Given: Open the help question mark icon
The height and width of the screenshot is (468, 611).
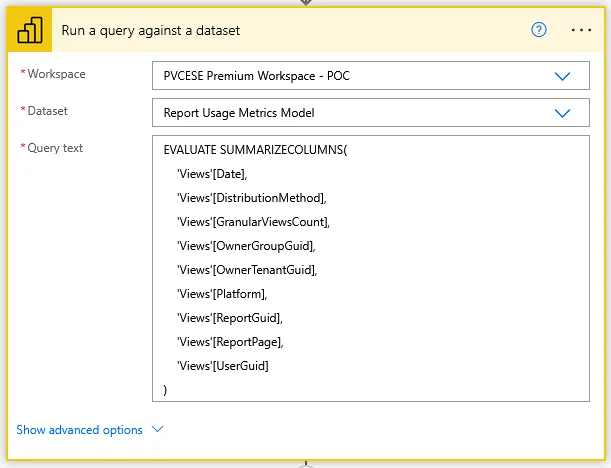Looking at the screenshot, I should tap(539, 30).
